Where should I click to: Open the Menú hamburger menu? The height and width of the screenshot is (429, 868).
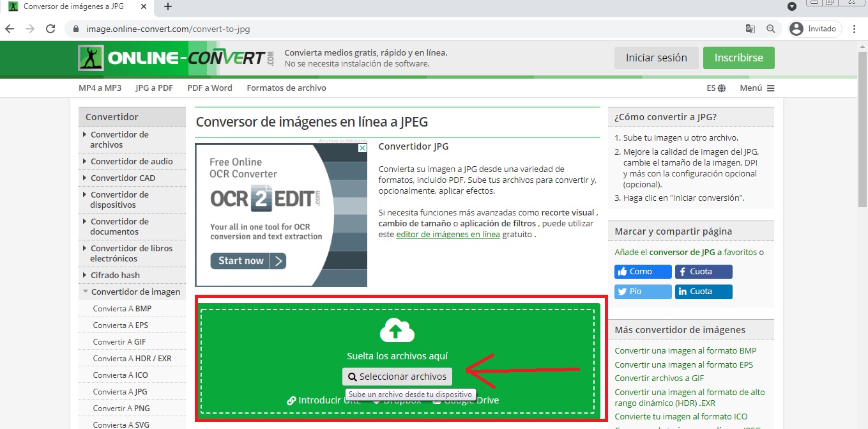pyautogui.click(x=757, y=88)
